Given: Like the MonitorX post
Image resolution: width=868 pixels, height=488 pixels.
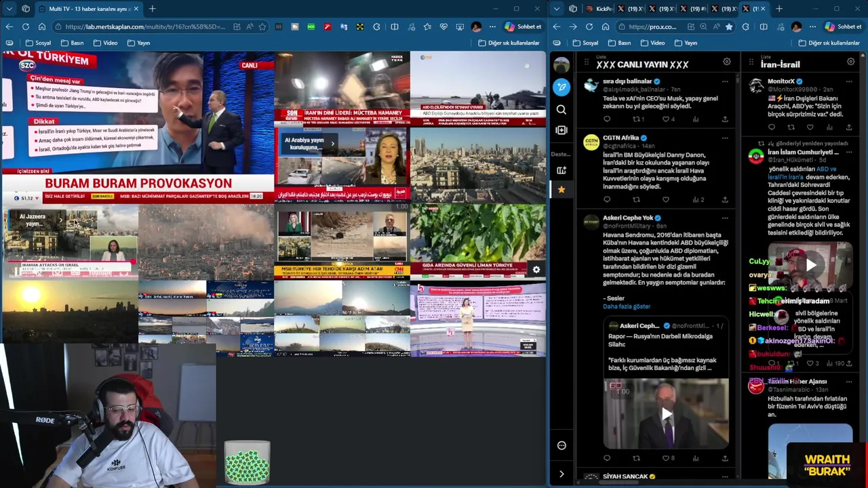Looking at the screenshot, I should [810, 127].
